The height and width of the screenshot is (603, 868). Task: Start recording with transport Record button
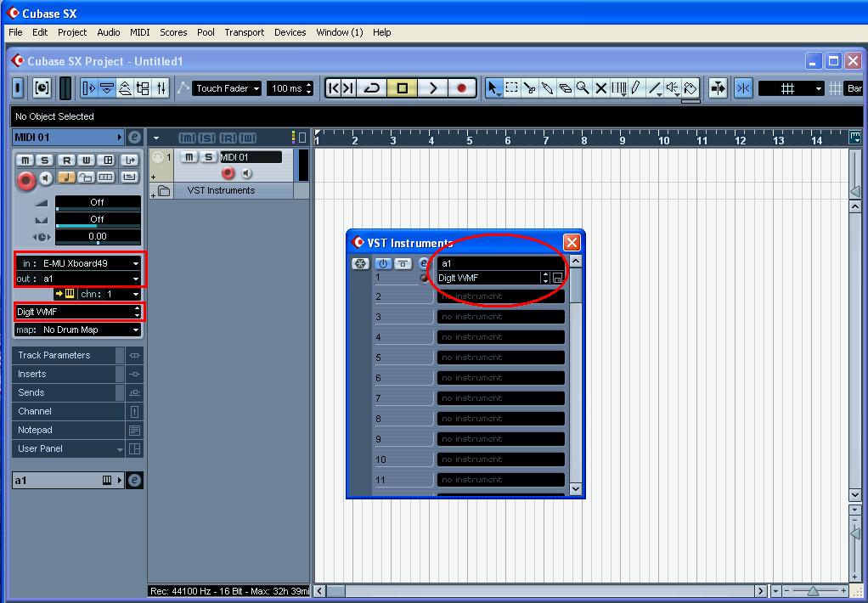462,88
